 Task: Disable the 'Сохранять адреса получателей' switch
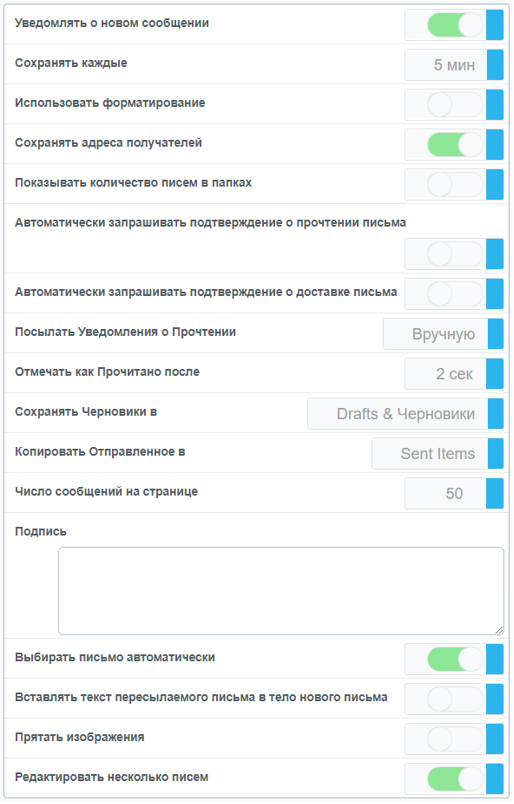456,145
